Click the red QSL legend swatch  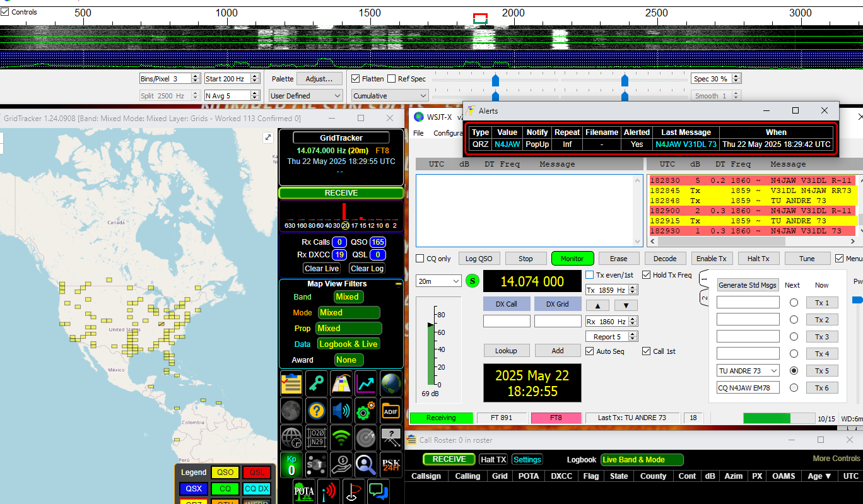click(x=257, y=472)
